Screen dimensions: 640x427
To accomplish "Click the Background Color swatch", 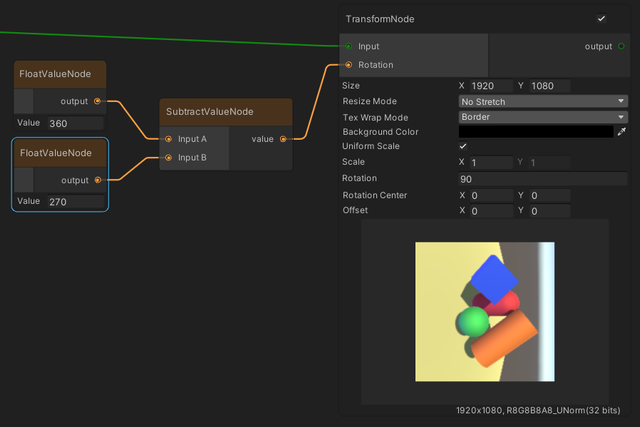I will pos(535,132).
